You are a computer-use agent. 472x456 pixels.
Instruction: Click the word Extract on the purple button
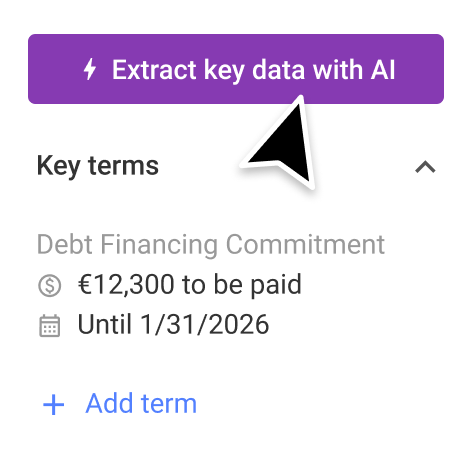tap(154, 70)
